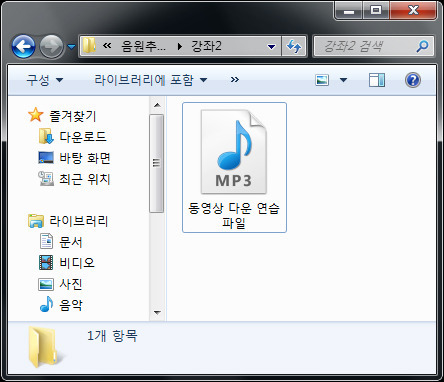
Task: Click the magnifier search icon
Action: (423, 46)
